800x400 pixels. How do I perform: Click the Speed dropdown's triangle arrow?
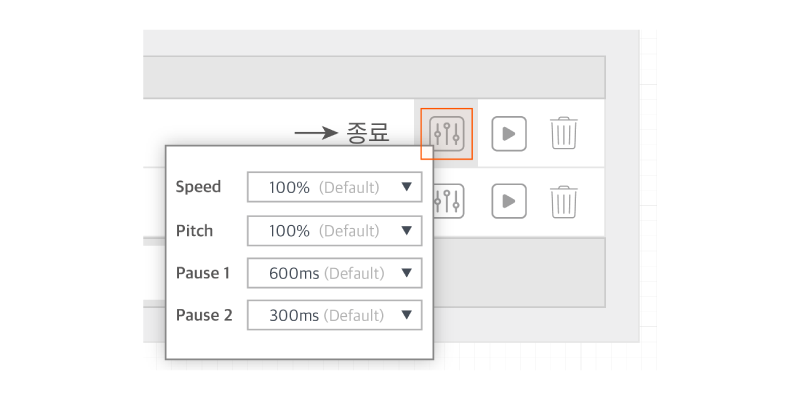pyautogui.click(x=406, y=187)
